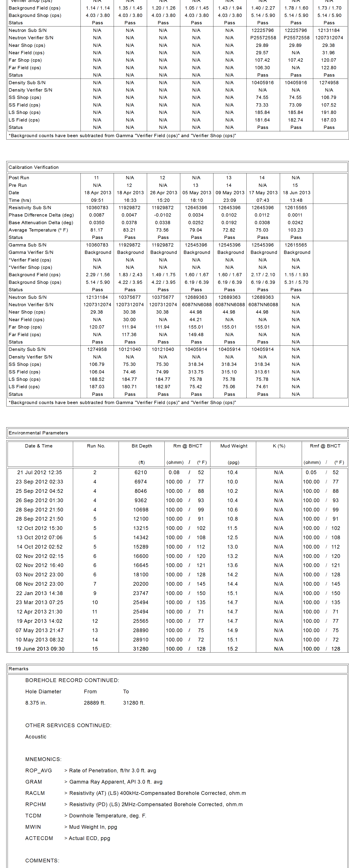Click the 'COMMENTS:' label

pos(42,861)
